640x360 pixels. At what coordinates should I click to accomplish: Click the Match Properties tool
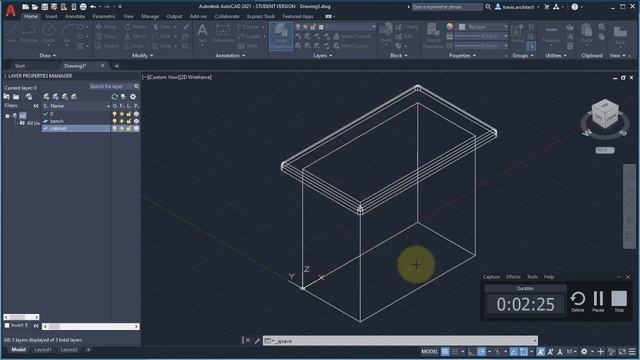(433, 35)
